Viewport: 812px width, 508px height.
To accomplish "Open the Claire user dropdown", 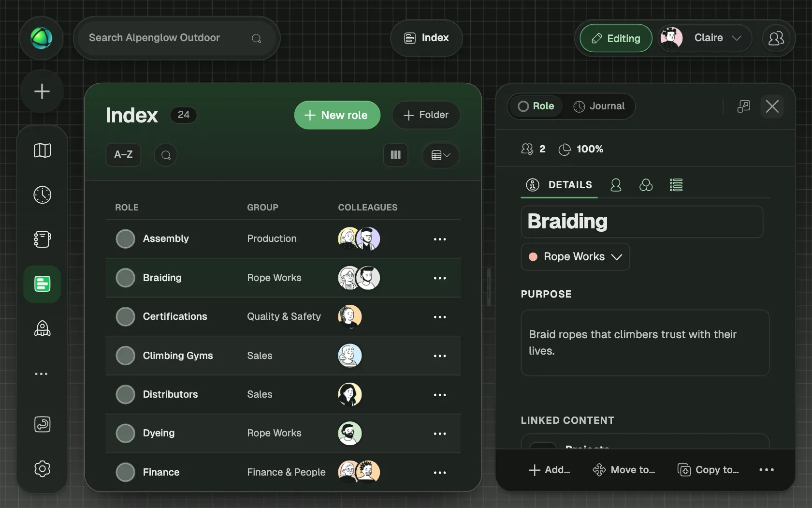I will coord(705,38).
